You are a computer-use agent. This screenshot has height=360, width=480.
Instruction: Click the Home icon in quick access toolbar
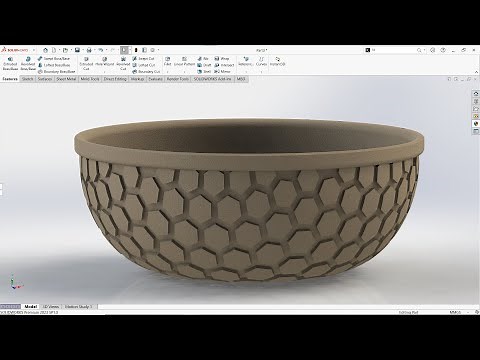coord(45,50)
